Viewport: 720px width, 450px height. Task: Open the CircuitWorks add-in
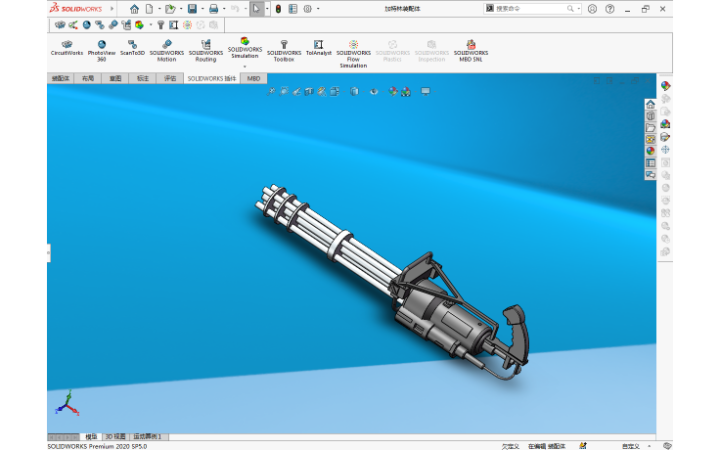point(67,49)
